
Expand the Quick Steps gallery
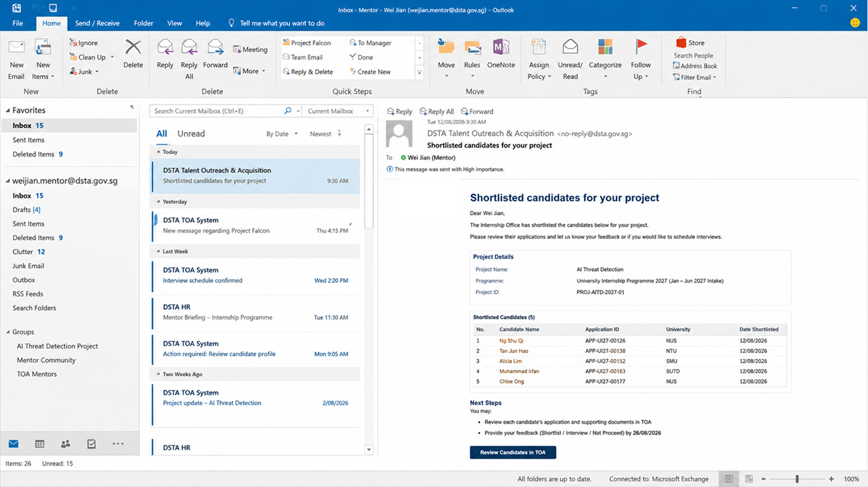(x=419, y=72)
